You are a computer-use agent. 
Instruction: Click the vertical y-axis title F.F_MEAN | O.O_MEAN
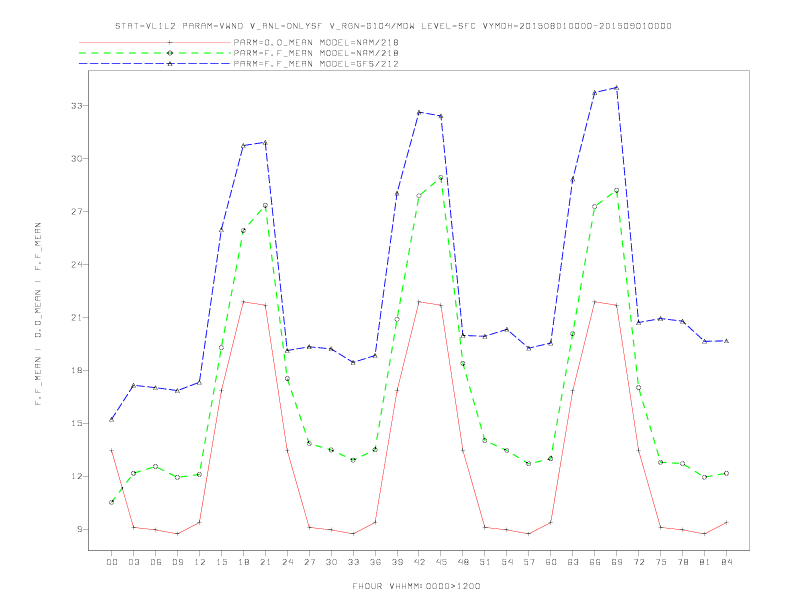(38, 314)
